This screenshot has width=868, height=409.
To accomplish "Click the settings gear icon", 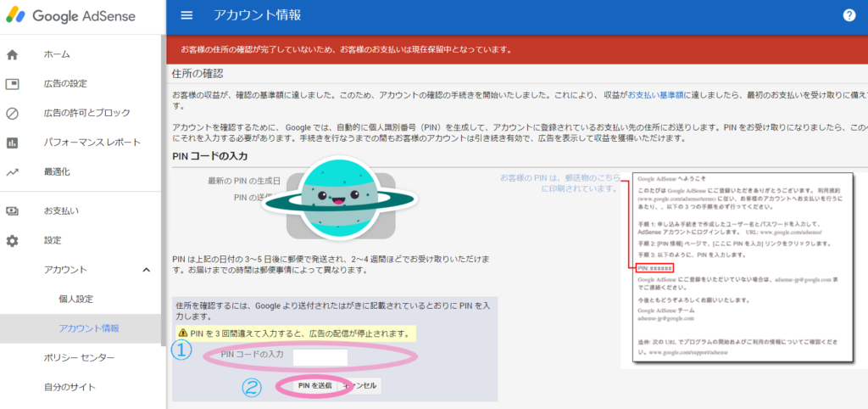I will pyautogui.click(x=12, y=240).
